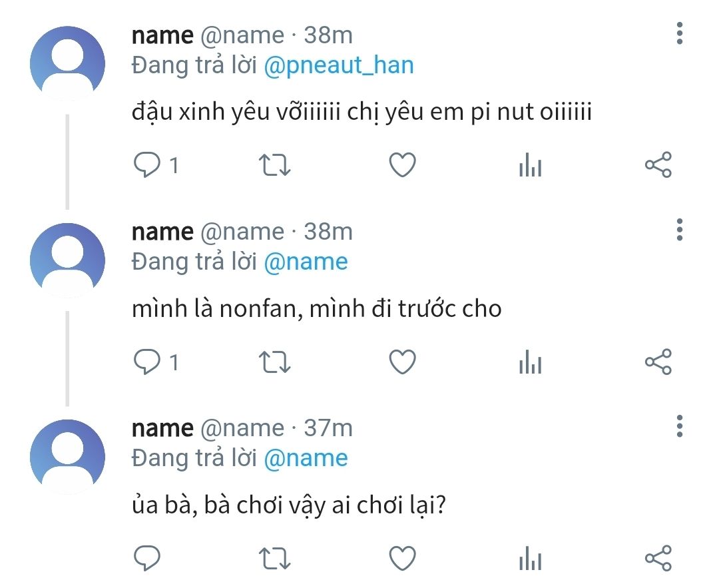
Task: Share the "ủa bà" tweet from 37m ago
Action: point(658,558)
